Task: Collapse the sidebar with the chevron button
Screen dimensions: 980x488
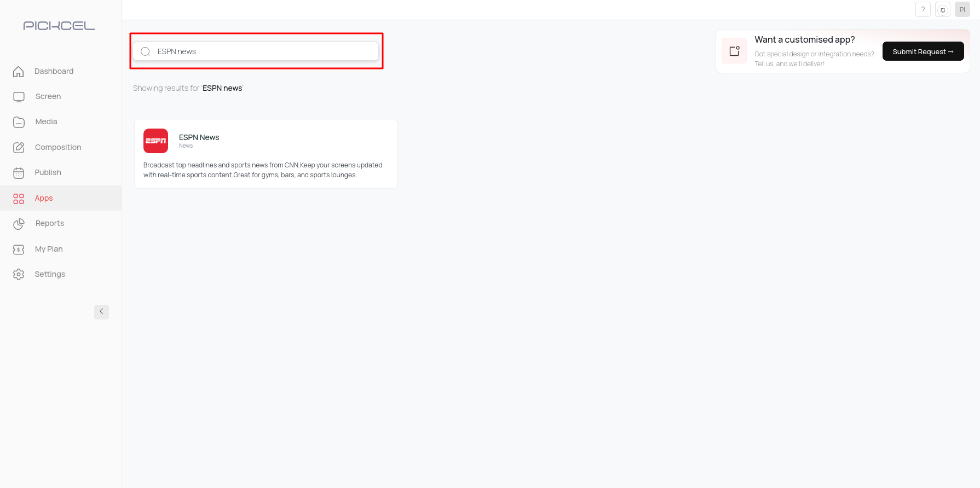Action: pos(101,312)
